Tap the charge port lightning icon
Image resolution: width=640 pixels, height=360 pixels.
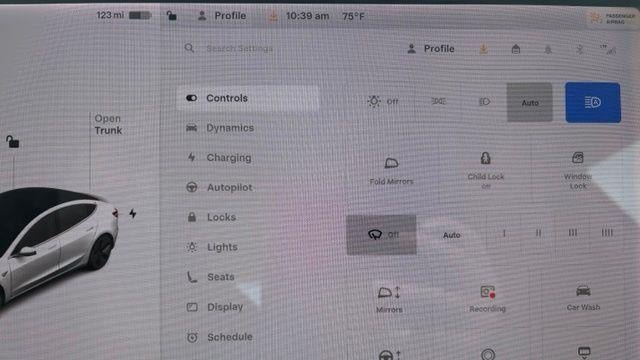[x=133, y=213]
